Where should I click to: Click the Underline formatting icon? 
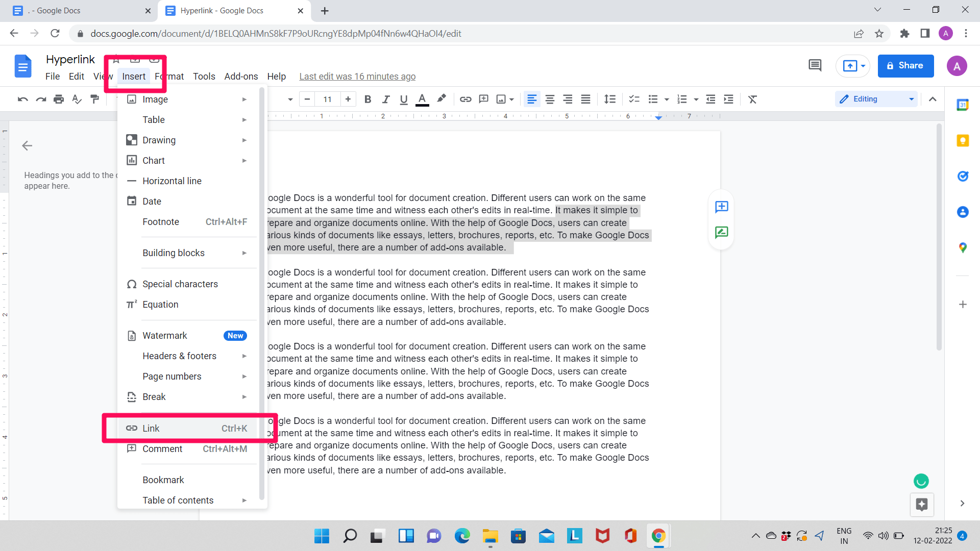click(x=403, y=99)
